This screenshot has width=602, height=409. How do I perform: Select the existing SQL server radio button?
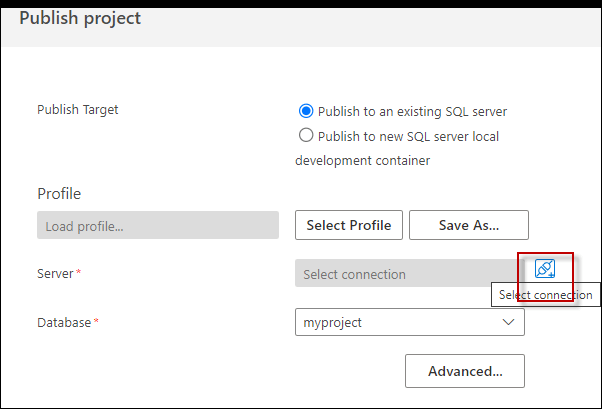[306, 110]
